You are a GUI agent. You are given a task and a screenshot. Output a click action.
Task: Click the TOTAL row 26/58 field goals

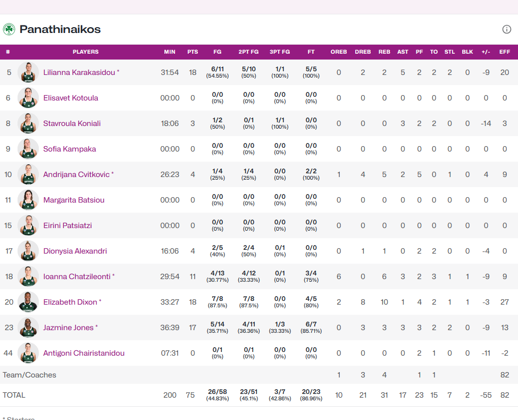point(218,395)
